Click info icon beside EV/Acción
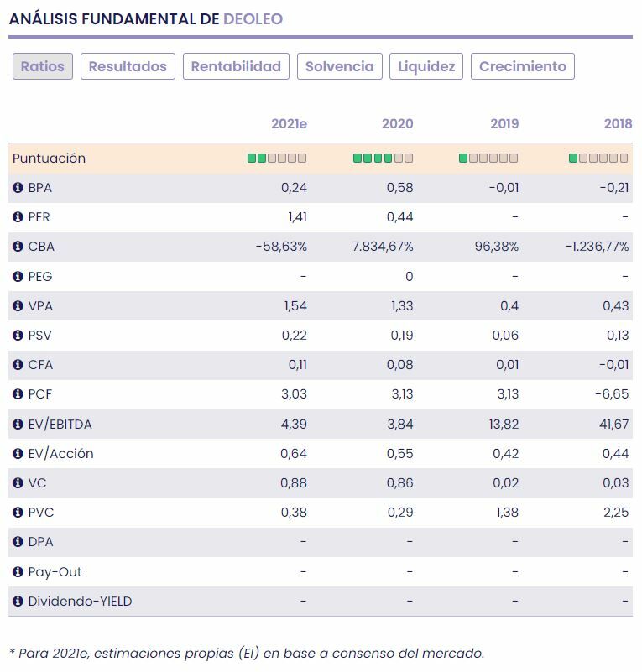 coord(18,453)
